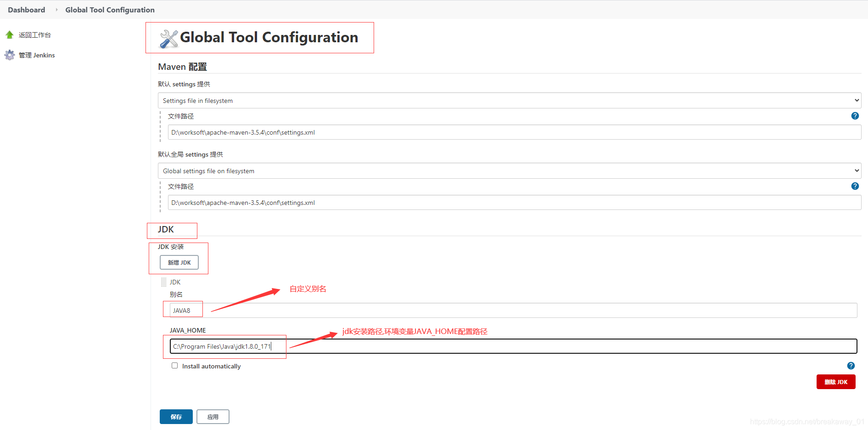This screenshot has width=868, height=430.
Task: Click the JAVA_HOME path input field
Action: [x=513, y=346]
